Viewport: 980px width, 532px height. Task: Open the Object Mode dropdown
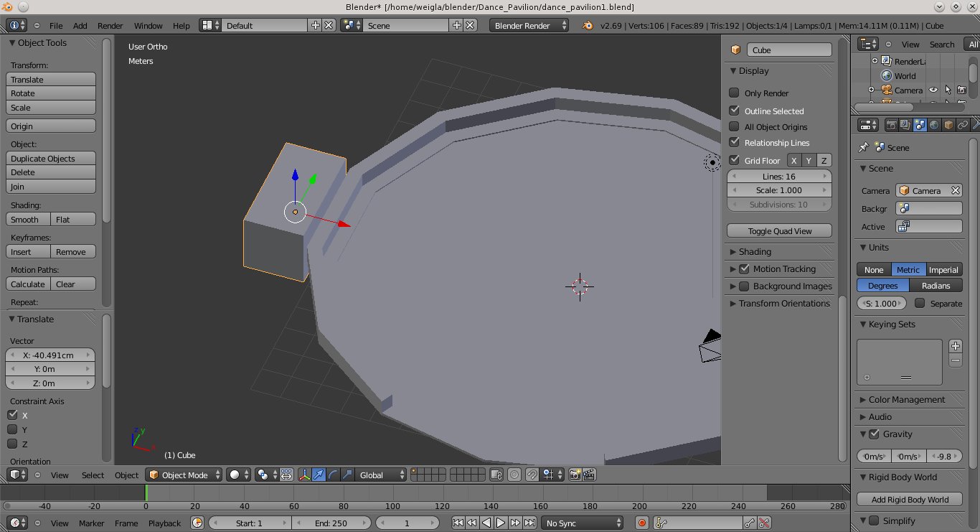click(183, 475)
